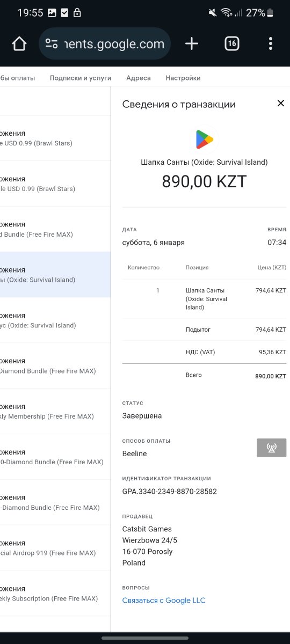The height and width of the screenshot is (644, 290).
Task: Select the Bundle (Free Fire MAX) transaction
Action: coord(55,229)
